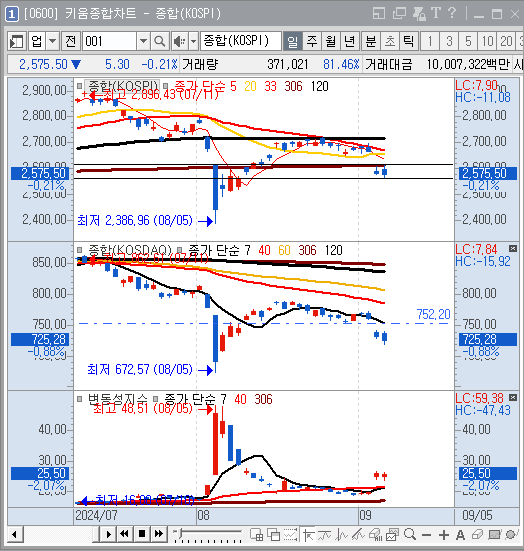The width and height of the screenshot is (524, 551).
Task: Select the 5 interval button
Action: (468, 41)
